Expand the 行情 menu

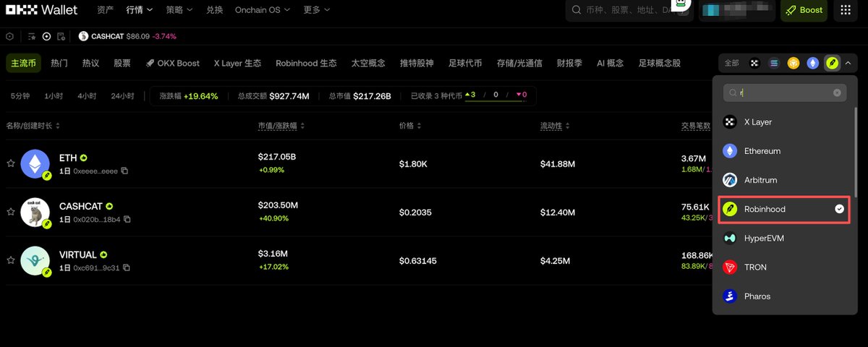point(140,10)
